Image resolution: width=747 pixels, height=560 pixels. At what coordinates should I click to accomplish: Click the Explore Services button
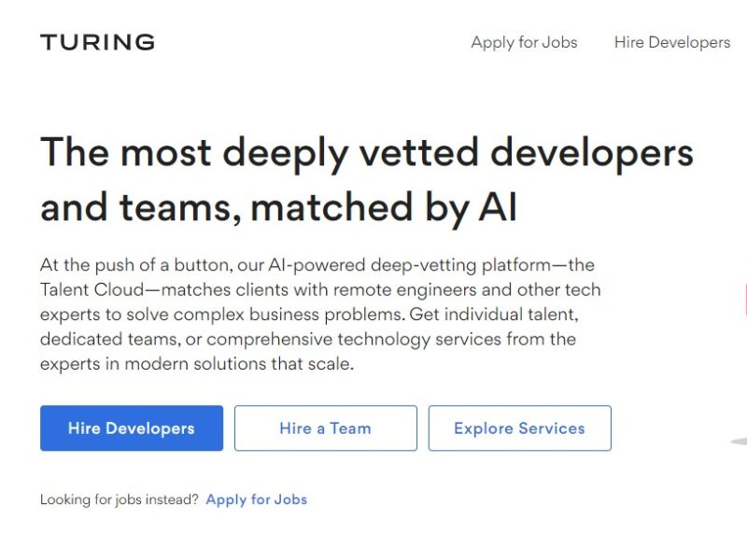pos(520,428)
